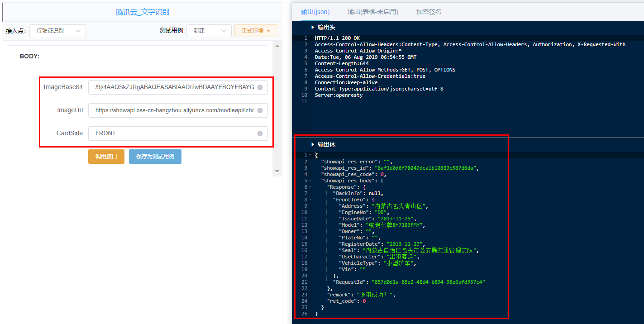Open the 接入点 行驶证识别 dropdown
The width and height of the screenshot is (644, 324).
coord(57,31)
